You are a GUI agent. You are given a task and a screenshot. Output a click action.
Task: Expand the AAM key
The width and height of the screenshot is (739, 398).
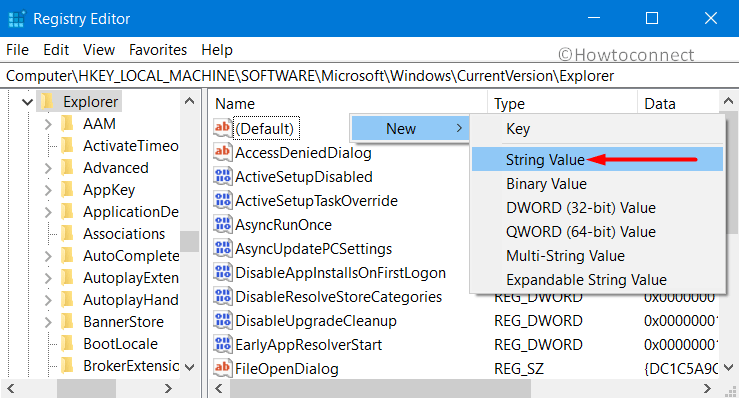48,124
